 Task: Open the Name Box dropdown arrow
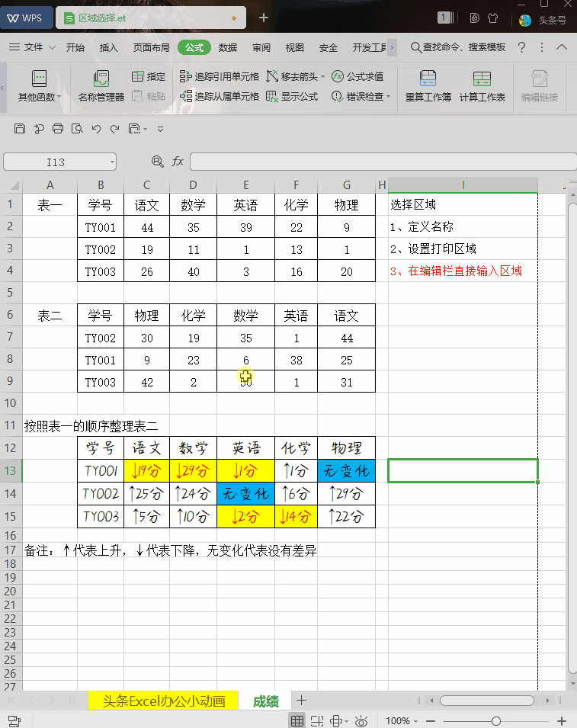tap(112, 162)
